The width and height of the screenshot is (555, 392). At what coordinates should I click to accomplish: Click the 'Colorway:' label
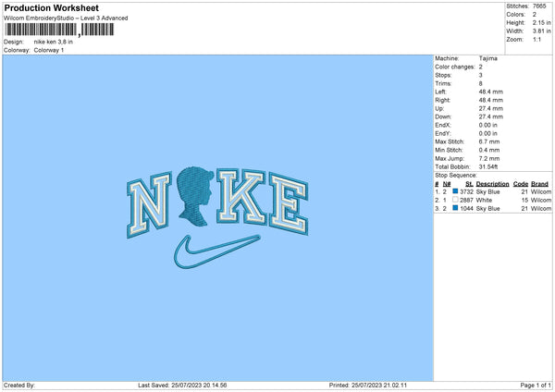point(17,50)
